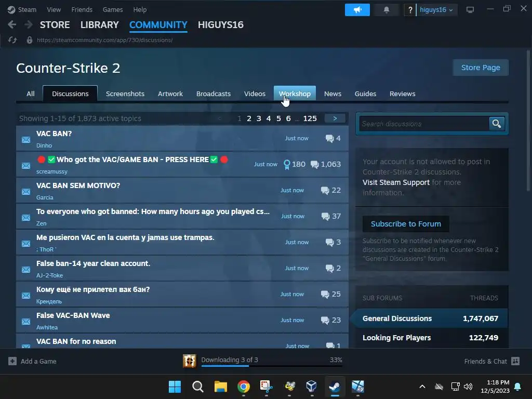Open the Friends menu

[82, 9]
